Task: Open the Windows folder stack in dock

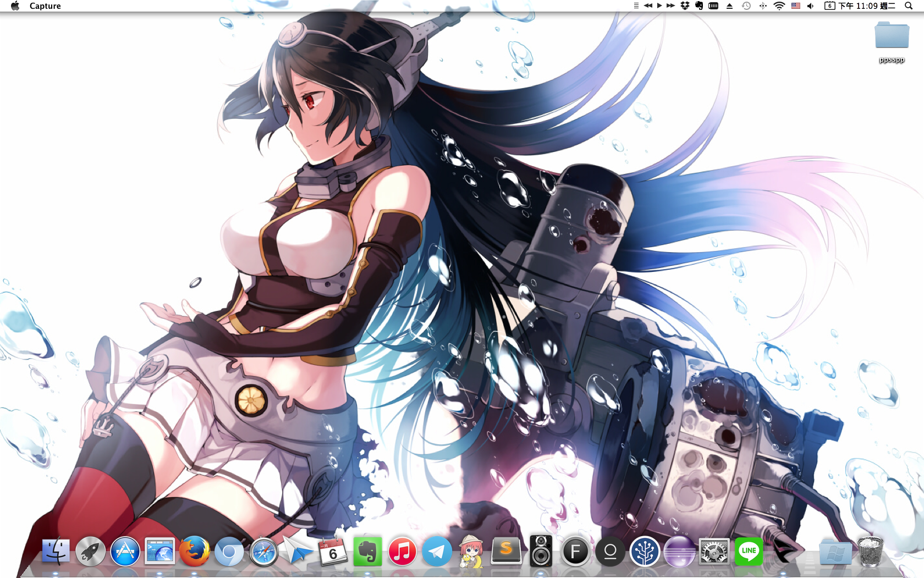Action: coord(835,552)
